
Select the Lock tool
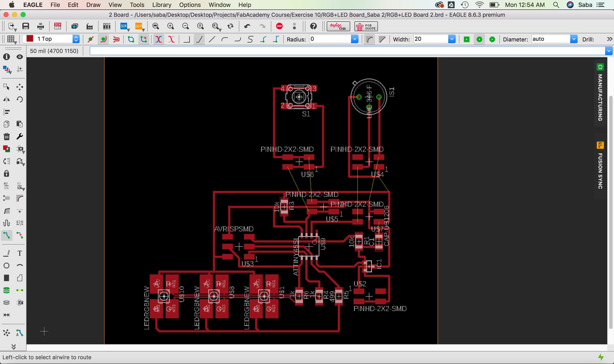tap(6, 174)
